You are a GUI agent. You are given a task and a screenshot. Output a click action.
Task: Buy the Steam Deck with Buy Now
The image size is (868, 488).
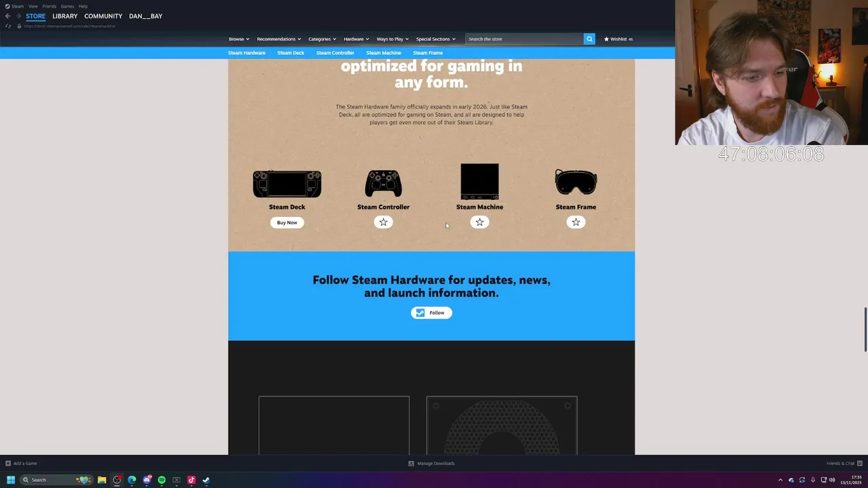click(287, 222)
